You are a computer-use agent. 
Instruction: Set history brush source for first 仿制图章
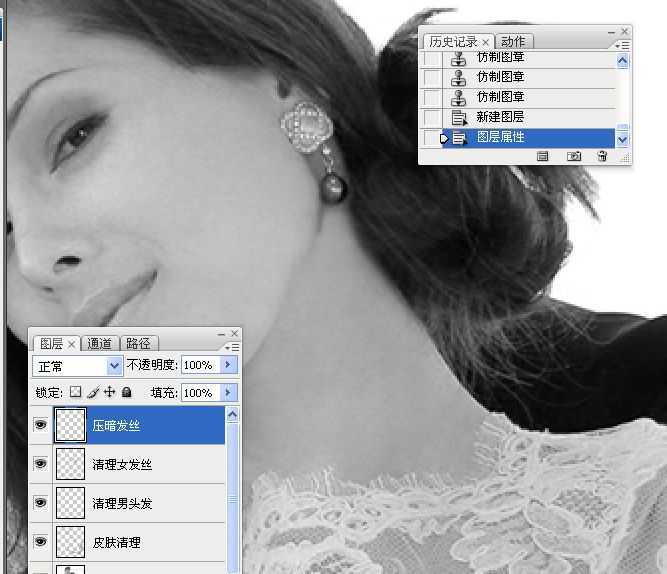432,59
